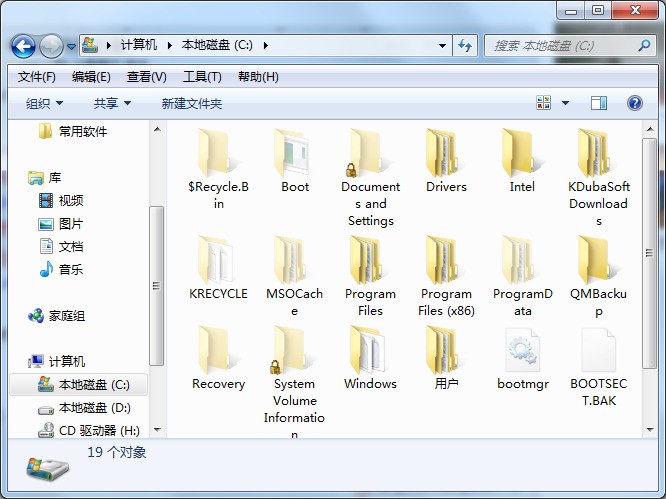Click the search 本地磁盘 (C:) input box
666x499 pixels.
coord(565,46)
